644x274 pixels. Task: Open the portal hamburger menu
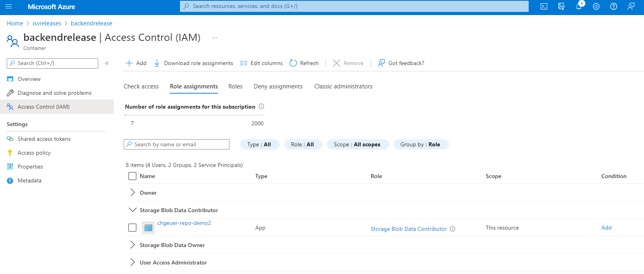(x=9, y=6)
